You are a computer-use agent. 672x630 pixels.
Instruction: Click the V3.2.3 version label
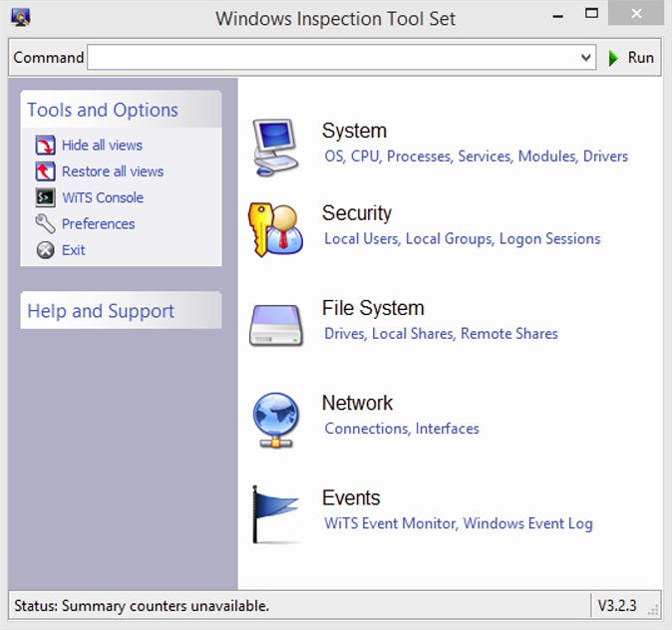coord(617,605)
